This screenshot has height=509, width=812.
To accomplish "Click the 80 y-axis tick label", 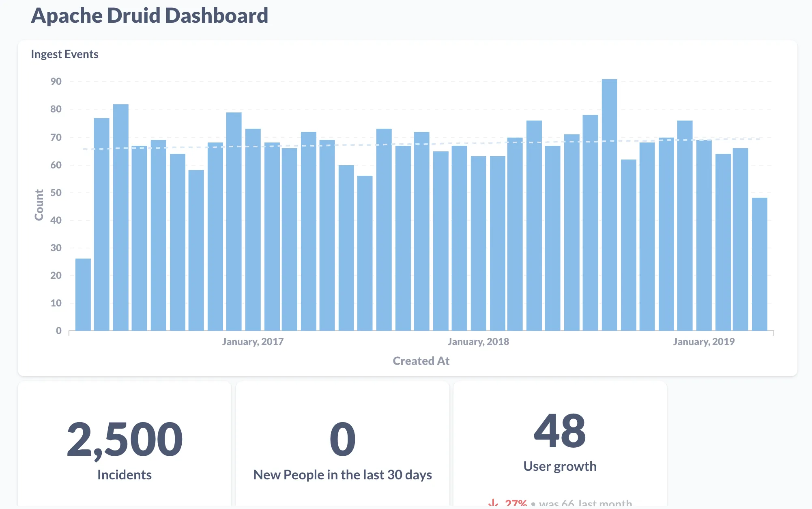I will click(56, 109).
